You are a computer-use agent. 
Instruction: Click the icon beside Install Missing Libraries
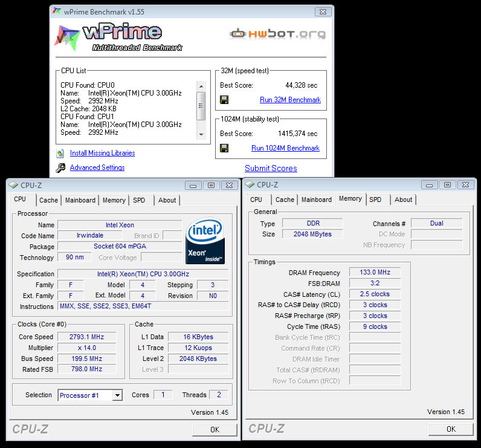click(60, 153)
